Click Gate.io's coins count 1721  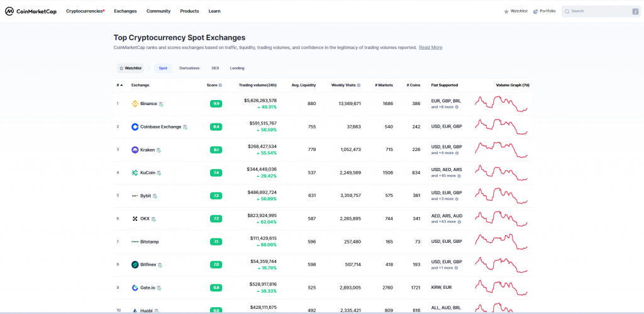pyautogui.click(x=416, y=288)
